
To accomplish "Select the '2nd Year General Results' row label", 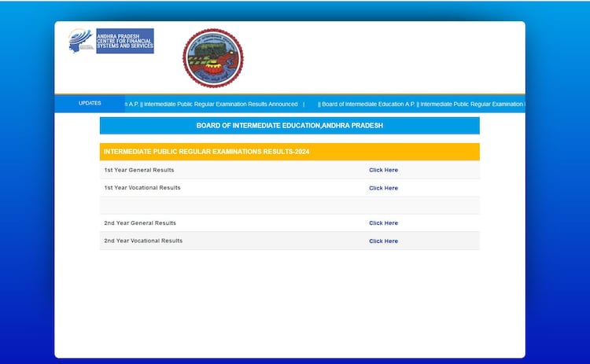I will 140,223.
